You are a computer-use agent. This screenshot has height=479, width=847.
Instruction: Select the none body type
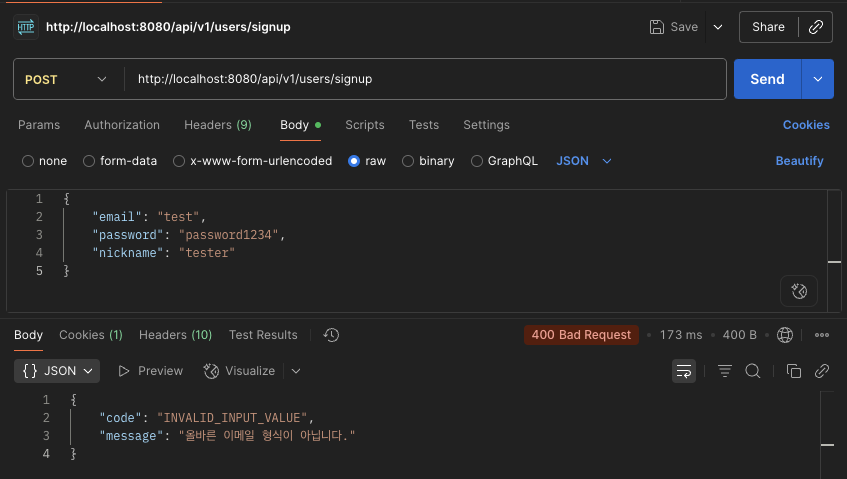point(44,161)
